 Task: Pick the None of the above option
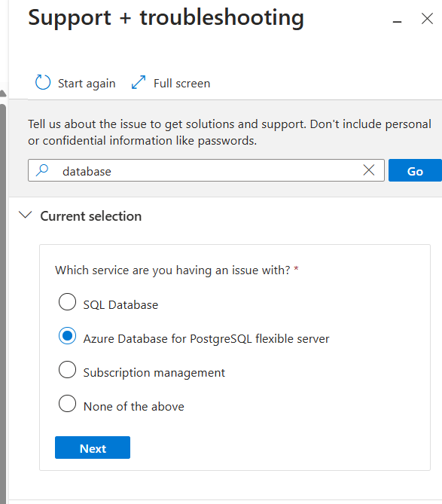68,404
